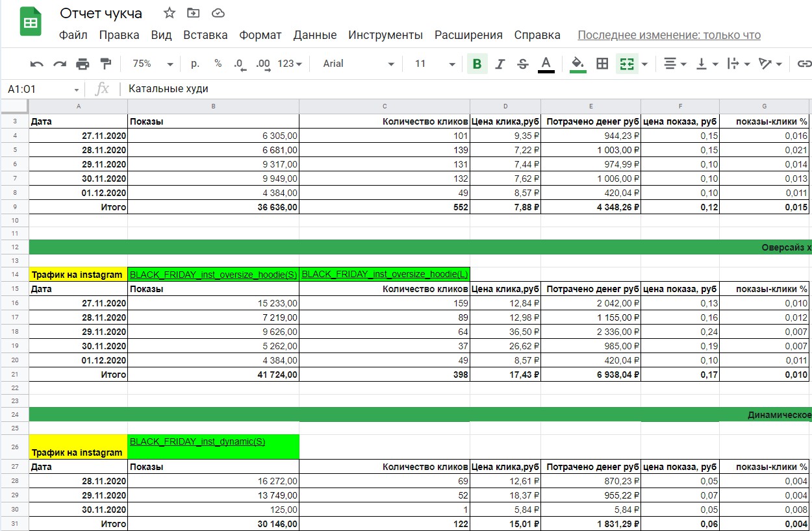Open the 75% zoom dropdown

pos(153,64)
